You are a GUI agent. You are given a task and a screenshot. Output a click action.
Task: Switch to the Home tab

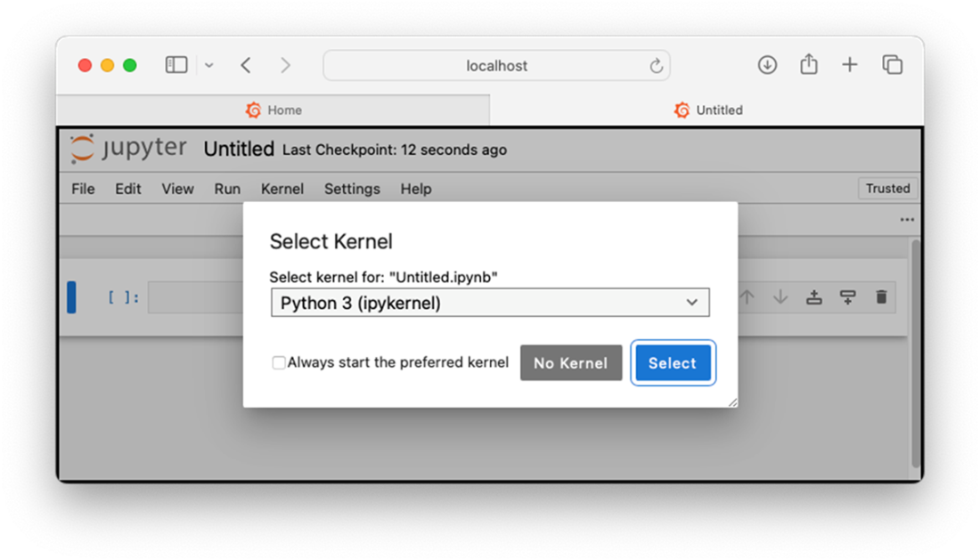click(274, 110)
